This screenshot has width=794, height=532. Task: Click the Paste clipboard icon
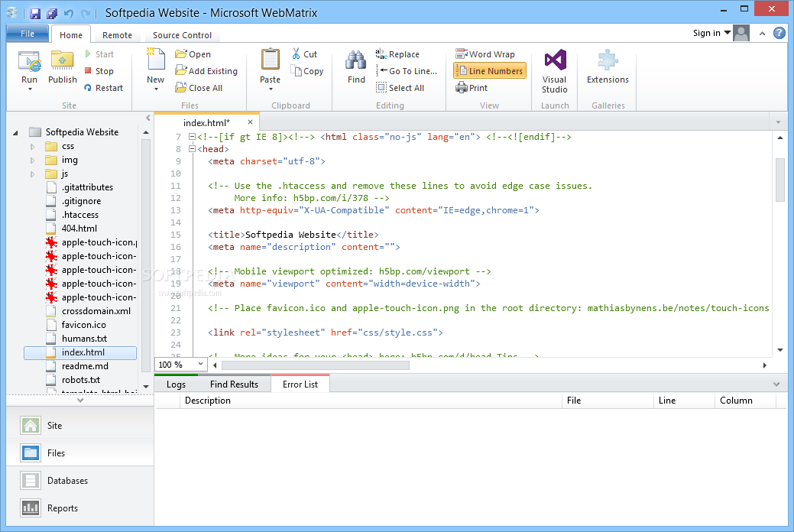[270, 61]
